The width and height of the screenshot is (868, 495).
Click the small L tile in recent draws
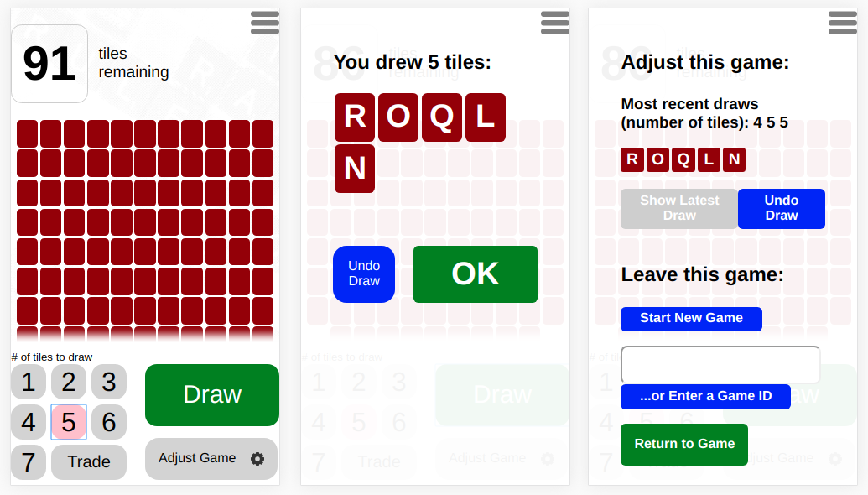[x=709, y=159]
